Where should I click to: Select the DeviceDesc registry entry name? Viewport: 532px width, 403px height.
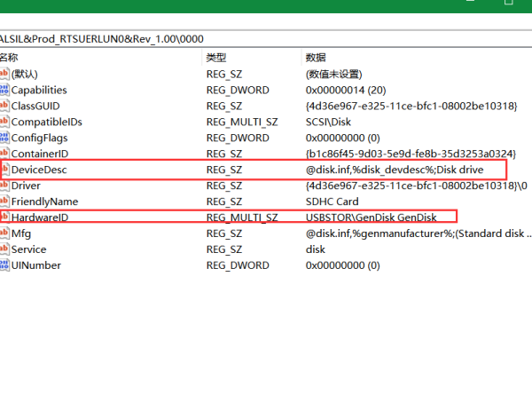(38, 170)
